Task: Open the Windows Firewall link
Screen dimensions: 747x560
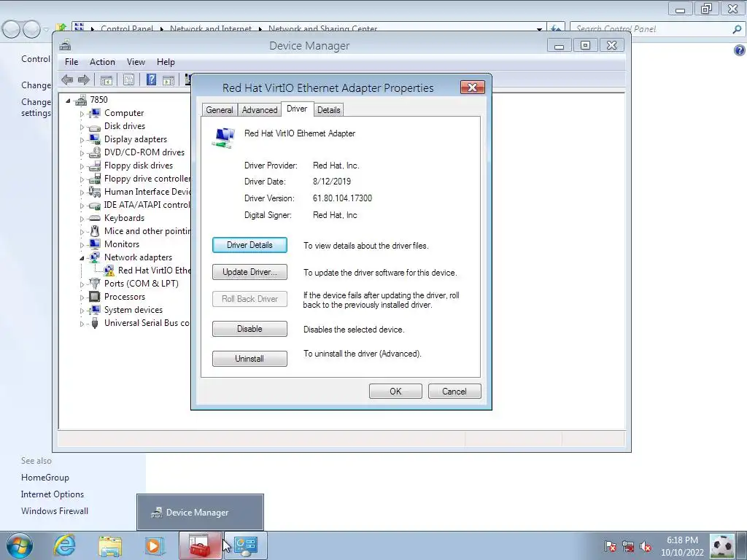Action: click(x=55, y=511)
